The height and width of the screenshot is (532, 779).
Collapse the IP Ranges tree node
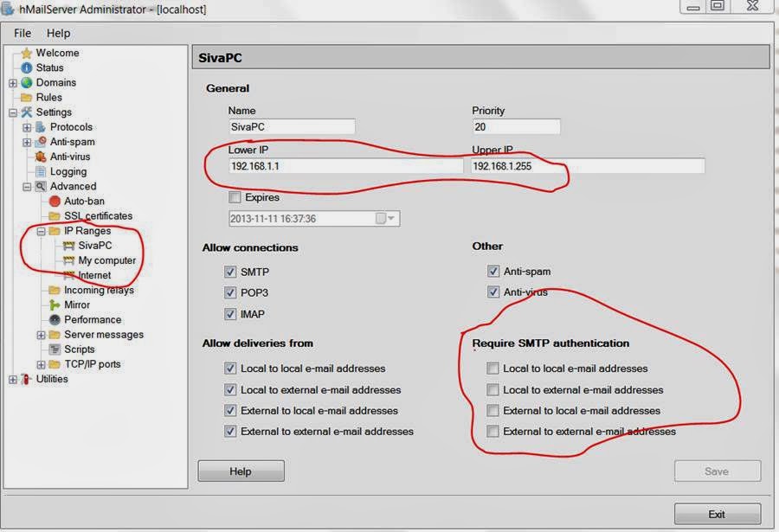click(x=42, y=232)
